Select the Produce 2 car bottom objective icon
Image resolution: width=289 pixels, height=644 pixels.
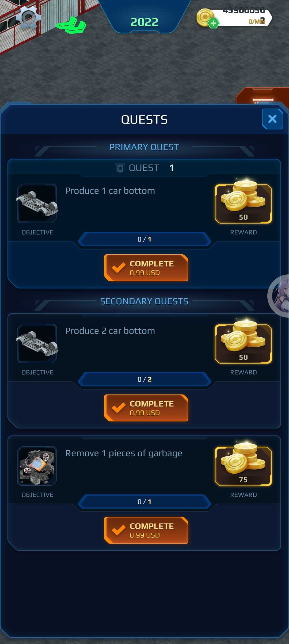[x=37, y=343]
